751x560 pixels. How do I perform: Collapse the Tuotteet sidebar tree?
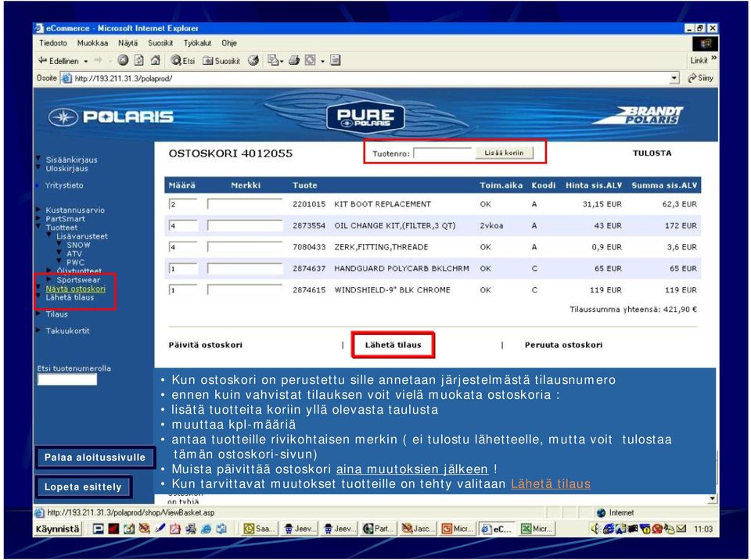click(x=38, y=226)
